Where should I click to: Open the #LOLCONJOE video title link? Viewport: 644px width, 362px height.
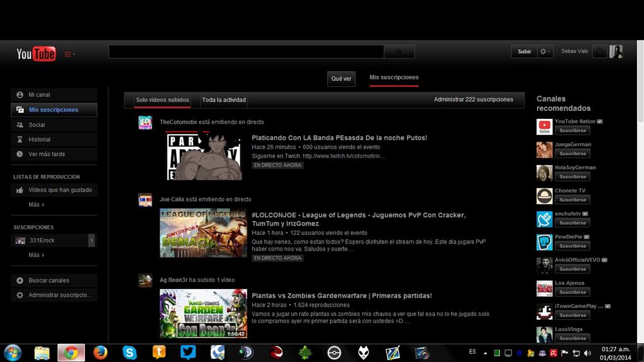358,219
